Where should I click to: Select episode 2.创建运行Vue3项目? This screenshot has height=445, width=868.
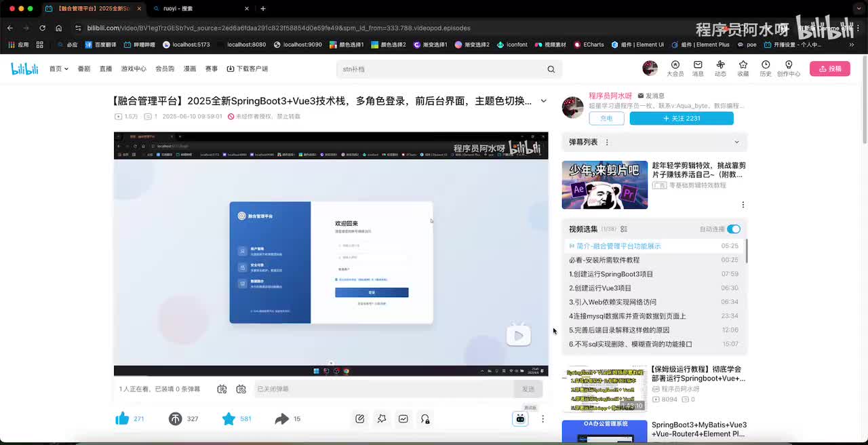pos(654,288)
